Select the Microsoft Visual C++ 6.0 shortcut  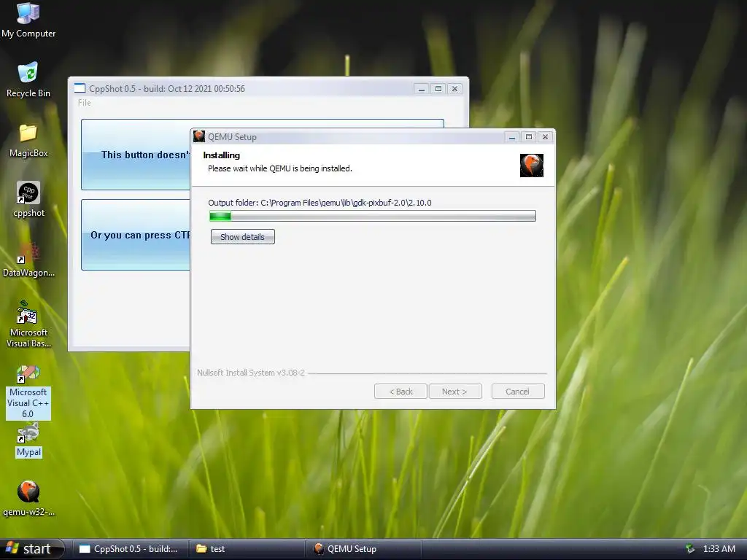click(x=28, y=392)
